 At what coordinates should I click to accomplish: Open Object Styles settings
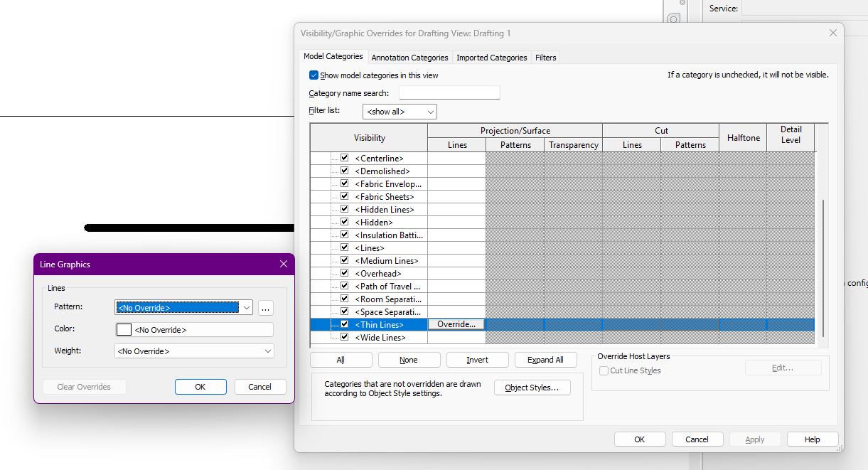[x=532, y=388]
